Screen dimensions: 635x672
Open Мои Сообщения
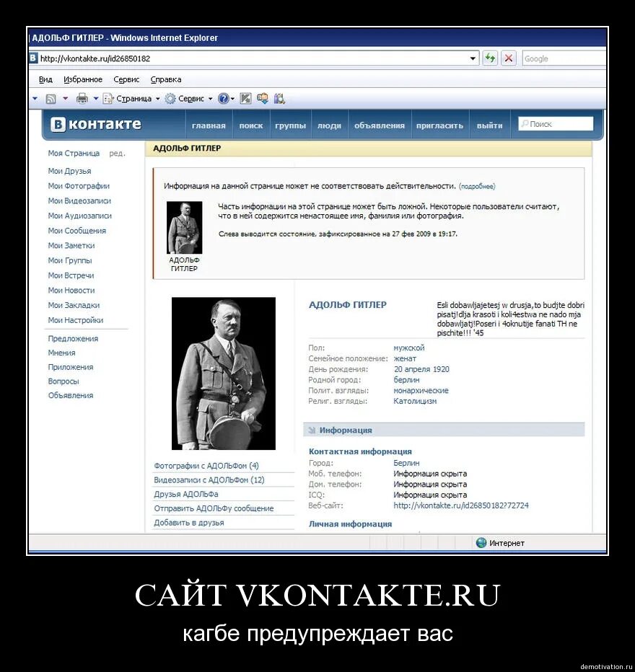(76, 231)
